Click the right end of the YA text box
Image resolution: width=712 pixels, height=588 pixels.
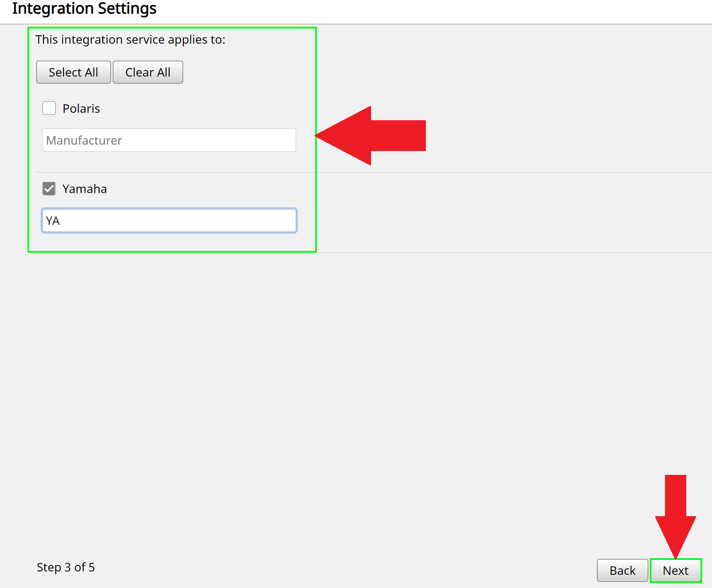288,220
